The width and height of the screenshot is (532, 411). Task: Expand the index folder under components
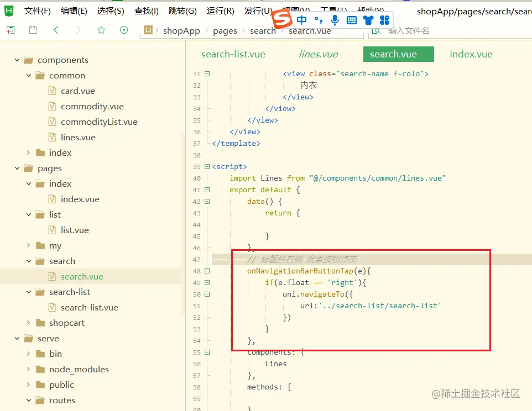[x=29, y=153]
